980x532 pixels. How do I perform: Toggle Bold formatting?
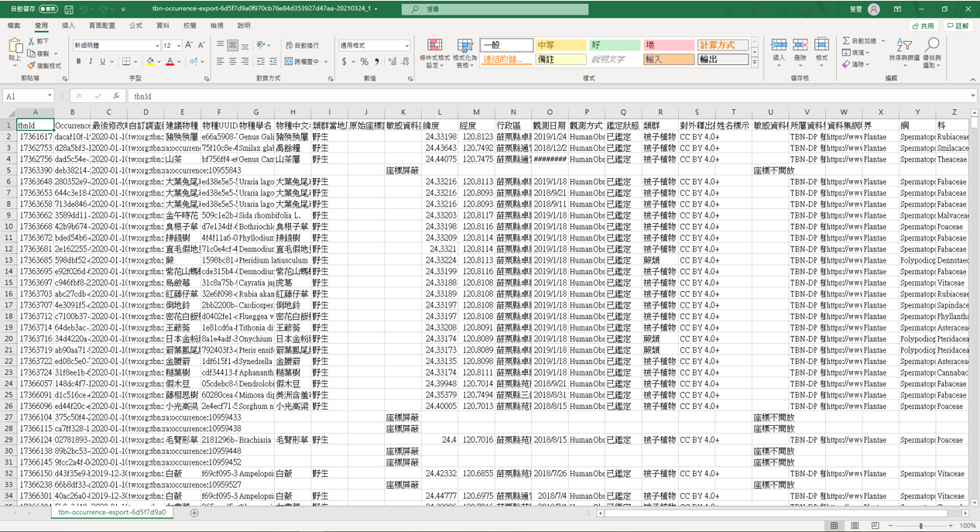point(79,61)
